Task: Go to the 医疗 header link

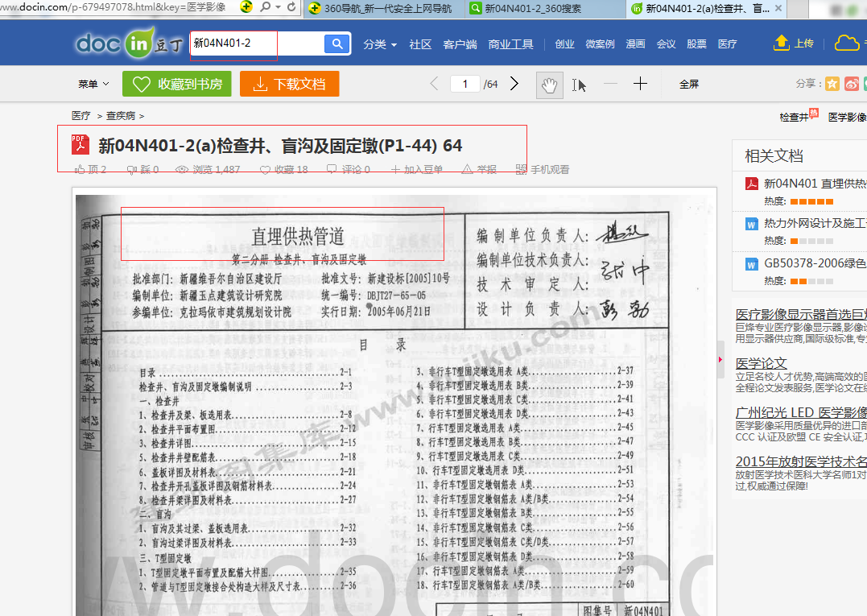Action: point(727,44)
